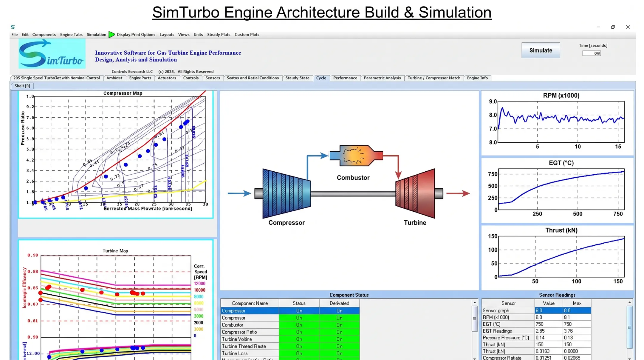644x360 pixels.
Task: Click Component Name column header
Action: [x=250, y=303]
